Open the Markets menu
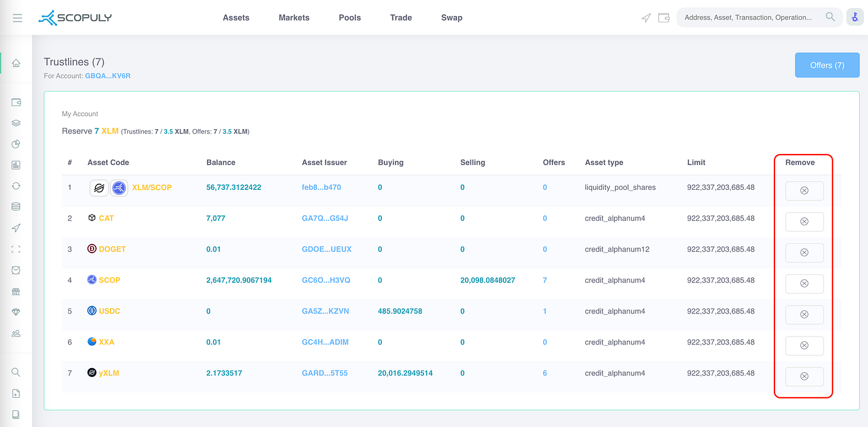Image resolution: width=868 pixels, height=427 pixels. click(x=294, y=17)
